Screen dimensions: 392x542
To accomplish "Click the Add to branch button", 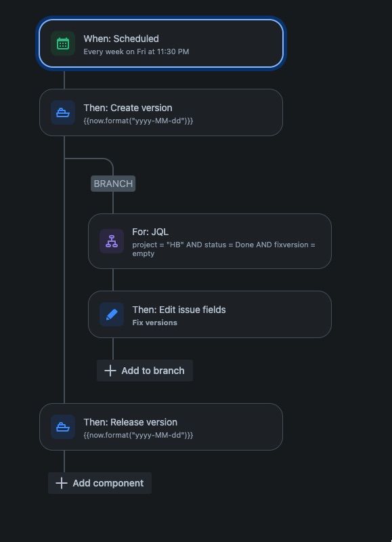I will [144, 371].
